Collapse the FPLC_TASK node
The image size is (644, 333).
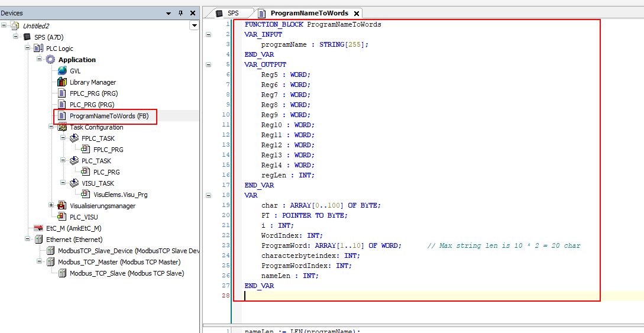(x=63, y=138)
